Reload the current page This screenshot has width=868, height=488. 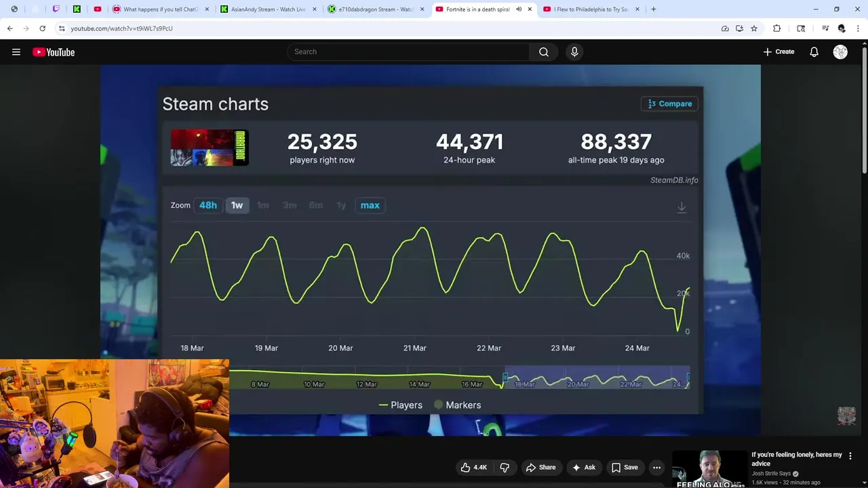click(x=42, y=28)
